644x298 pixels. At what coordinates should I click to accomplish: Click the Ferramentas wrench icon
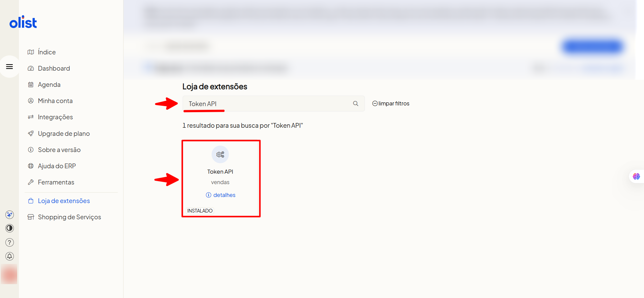pyautogui.click(x=31, y=182)
